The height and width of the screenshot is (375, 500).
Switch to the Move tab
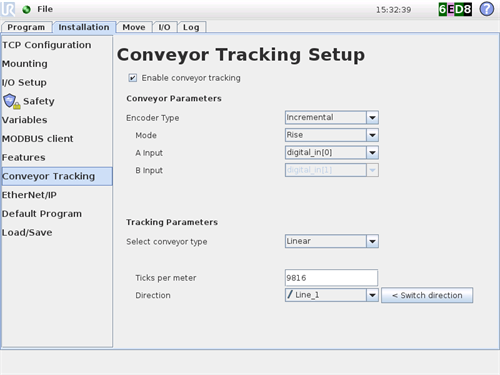(x=134, y=27)
